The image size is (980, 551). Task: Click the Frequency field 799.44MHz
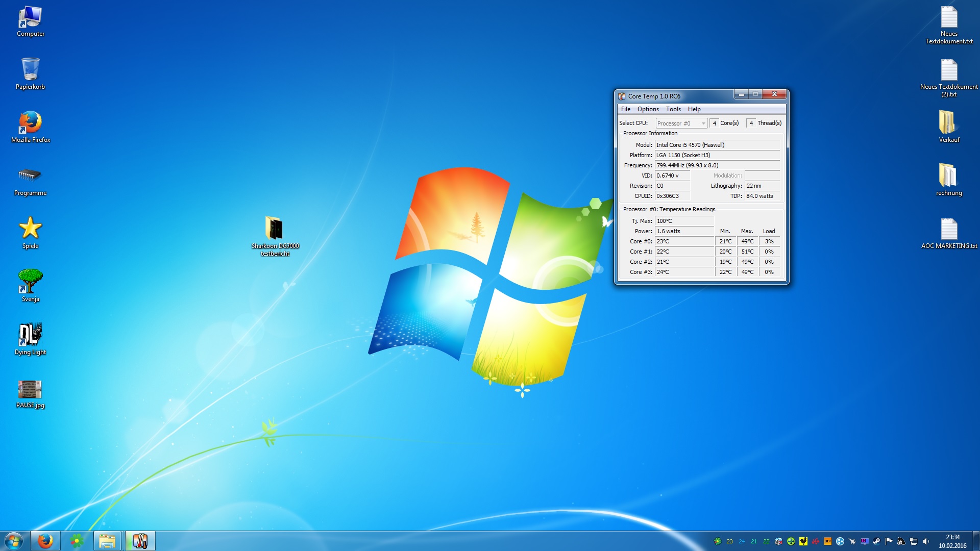717,165
